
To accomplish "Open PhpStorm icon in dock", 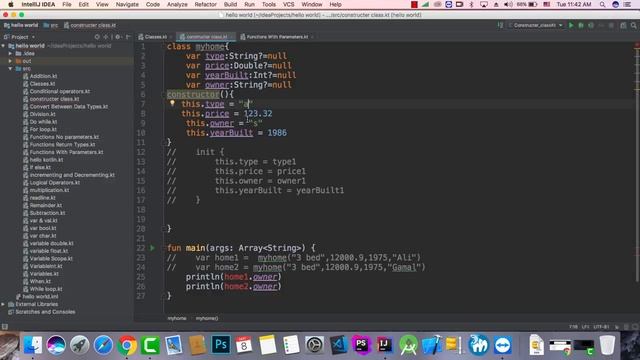I will coord(361,345).
